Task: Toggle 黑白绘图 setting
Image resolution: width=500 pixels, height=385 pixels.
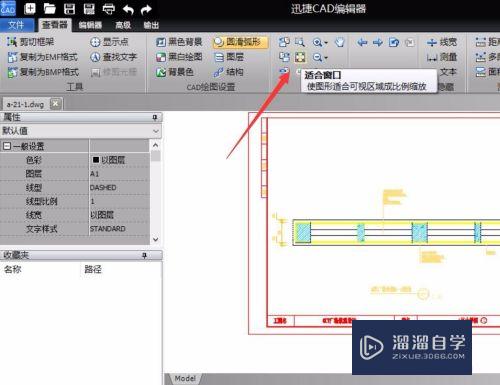Action: point(179,57)
